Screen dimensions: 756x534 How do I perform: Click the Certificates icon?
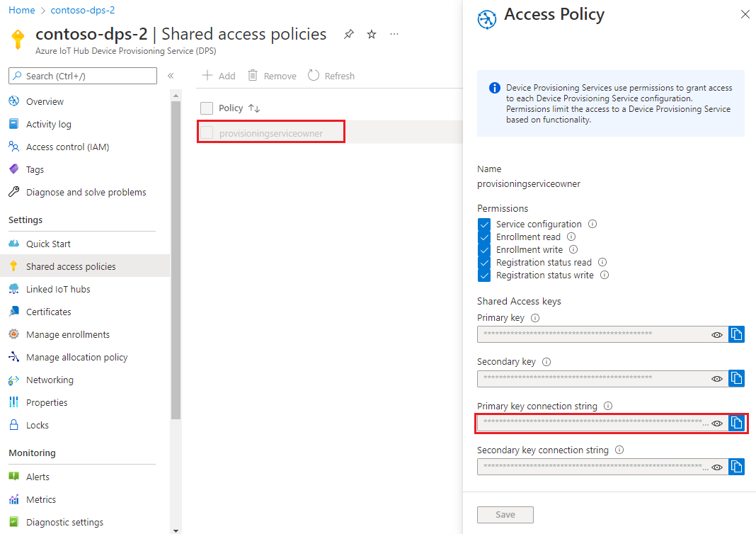click(x=14, y=312)
